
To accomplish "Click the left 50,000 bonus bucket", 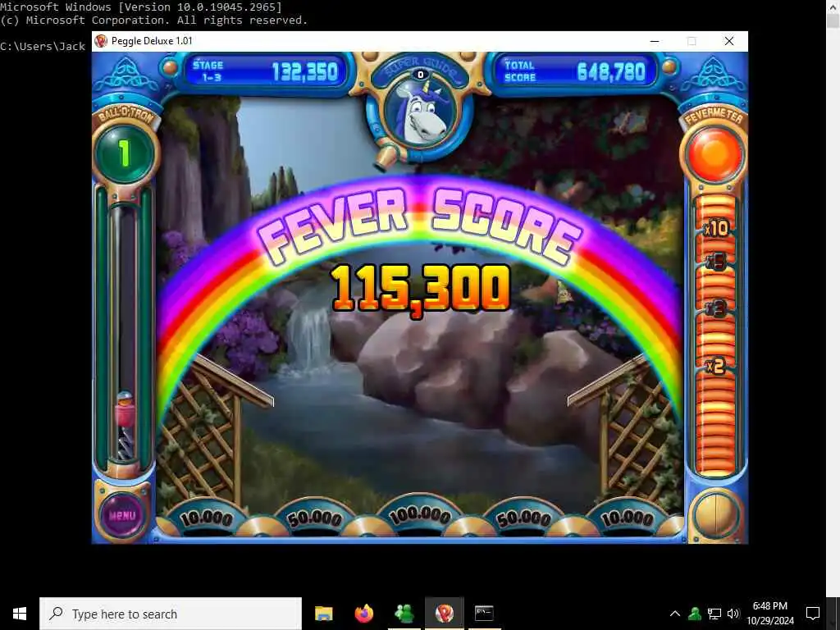I will 315,518.
